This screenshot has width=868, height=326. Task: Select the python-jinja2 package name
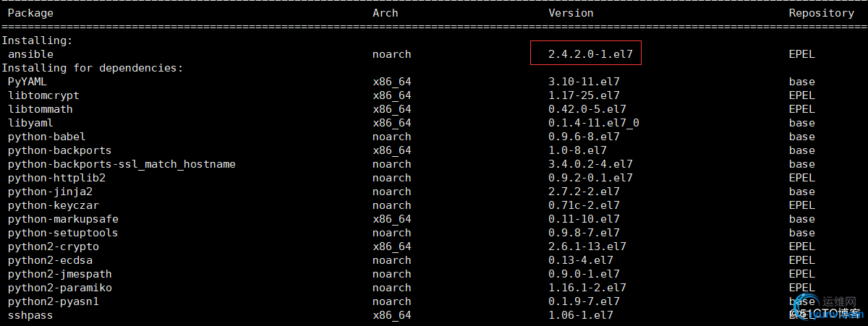50,192
